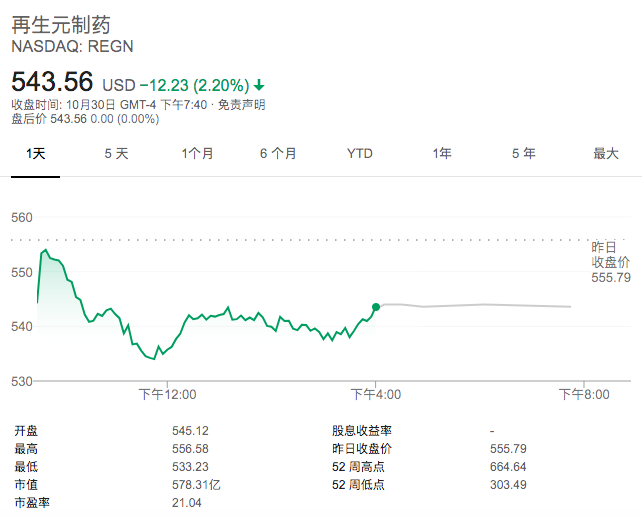
Task: Open the 1个月 chart tab
Action: click(197, 154)
